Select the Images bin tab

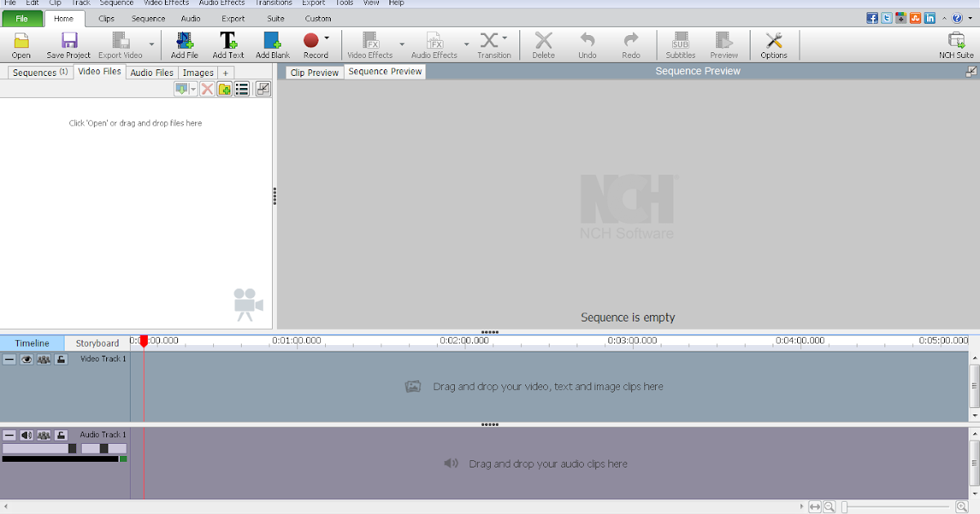click(x=198, y=73)
